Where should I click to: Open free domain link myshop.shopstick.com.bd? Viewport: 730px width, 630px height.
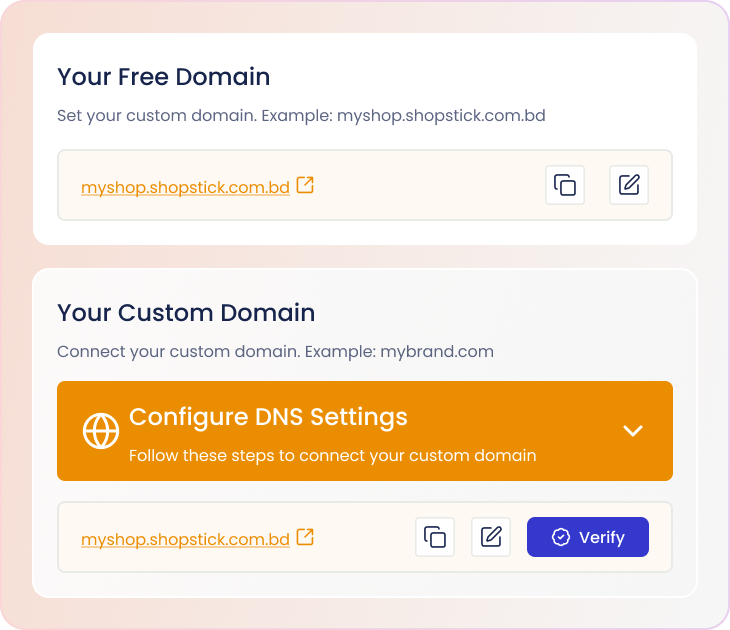[185, 187]
